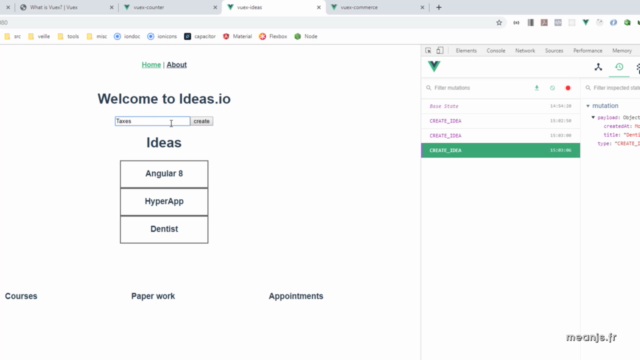Toggle the device toolbar icon in DevTools
Viewport: 640px width, 360px height.
click(440, 51)
